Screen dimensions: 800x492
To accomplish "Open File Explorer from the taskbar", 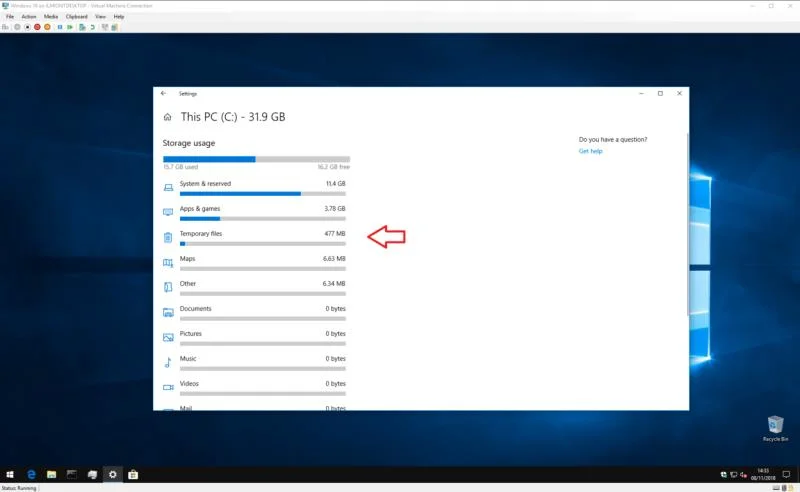I will [x=52, y=475].
